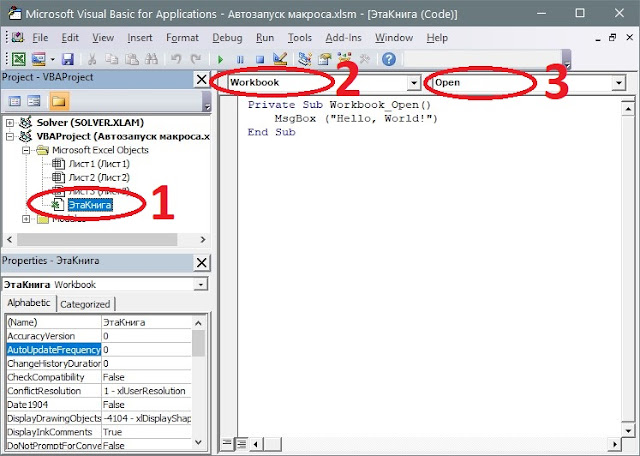Switch to the Alphabetic tab
The height and width of the screenshot is (456, 640).
(x=29, y=303)
